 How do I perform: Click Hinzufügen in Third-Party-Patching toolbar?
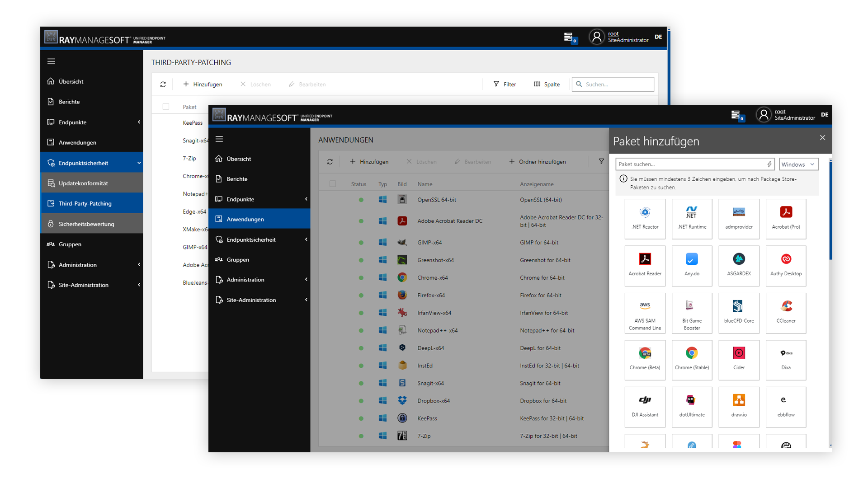[203, 84]
